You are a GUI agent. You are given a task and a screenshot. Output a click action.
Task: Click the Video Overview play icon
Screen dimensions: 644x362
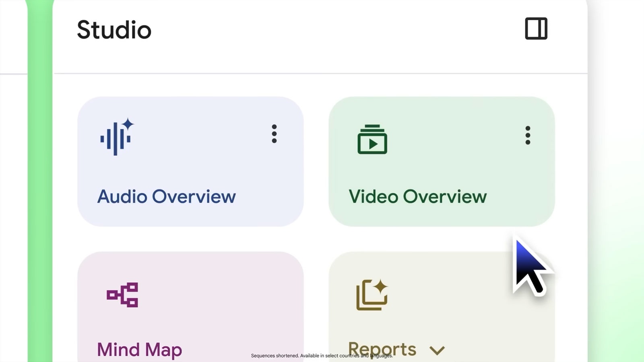(372, 140)
